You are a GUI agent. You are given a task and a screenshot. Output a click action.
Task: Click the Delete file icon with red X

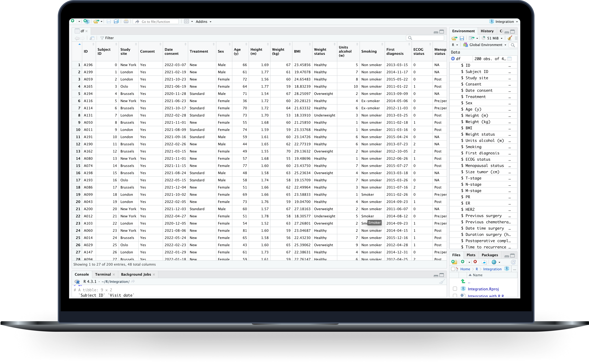(x=475, y=262)
